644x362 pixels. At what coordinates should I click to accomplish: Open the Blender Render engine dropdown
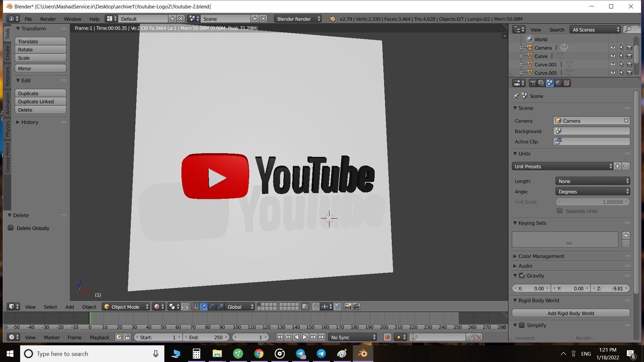pos(298,19)
